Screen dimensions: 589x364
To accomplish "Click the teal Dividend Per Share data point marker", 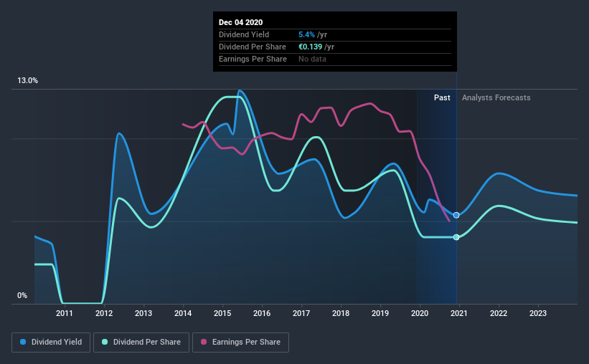I will point(456,237).
